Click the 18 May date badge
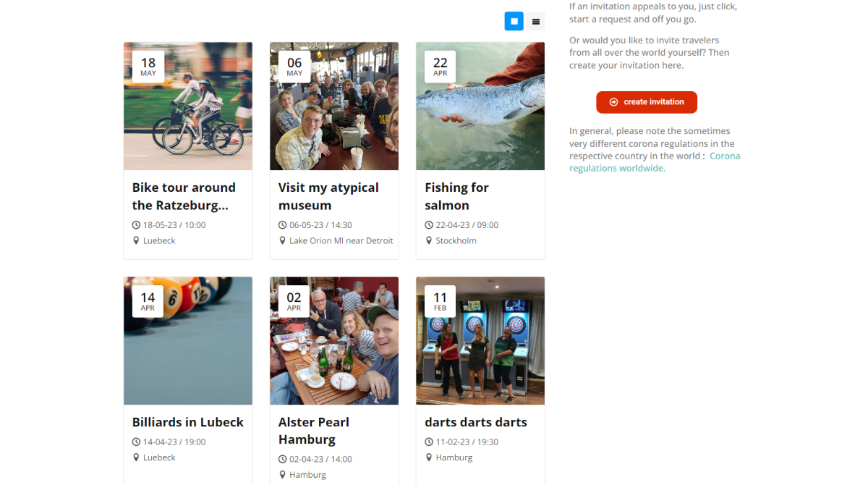This screenshot has width=868, height=485. 148,67
